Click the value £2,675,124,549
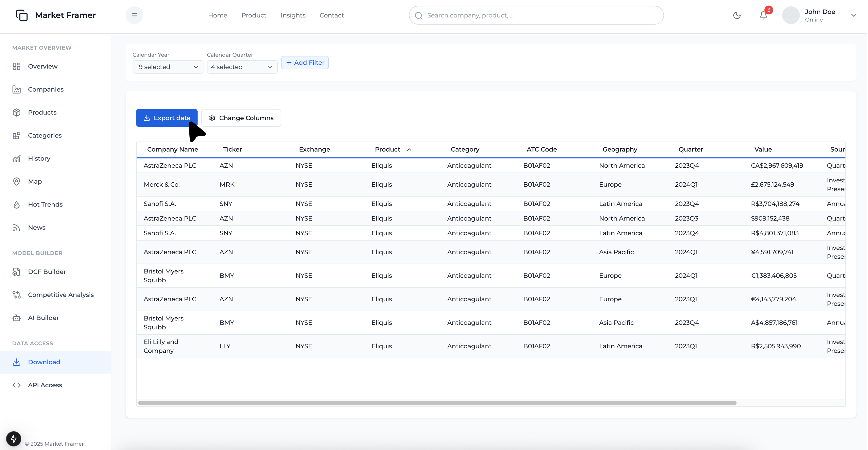The height and width of the screenshot is (450, 868). (772, 185)
